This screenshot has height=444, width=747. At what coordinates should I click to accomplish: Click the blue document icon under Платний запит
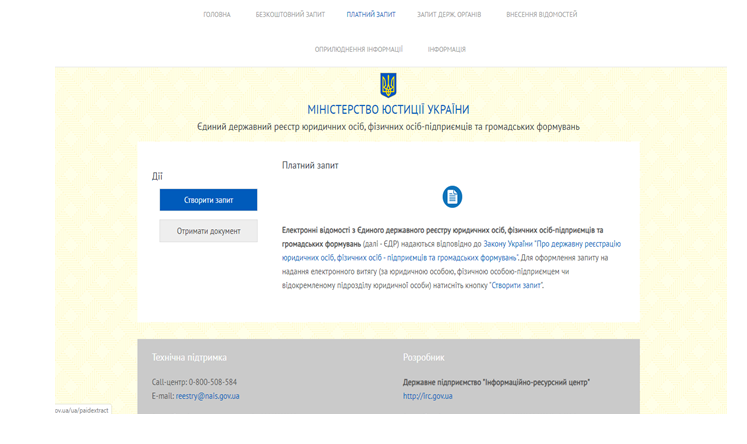click(x=452, y=197)
